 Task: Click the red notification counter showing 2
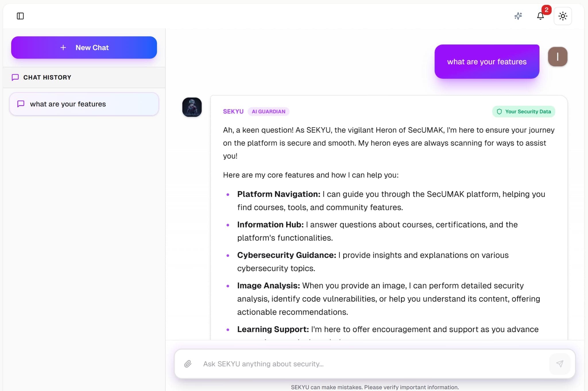coord(546,9)
